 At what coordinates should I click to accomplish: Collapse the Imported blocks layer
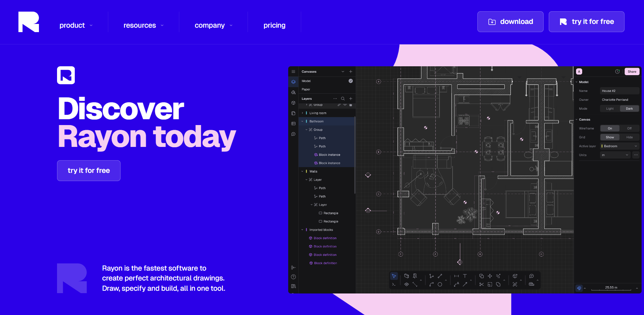click(x=302, y=230)
